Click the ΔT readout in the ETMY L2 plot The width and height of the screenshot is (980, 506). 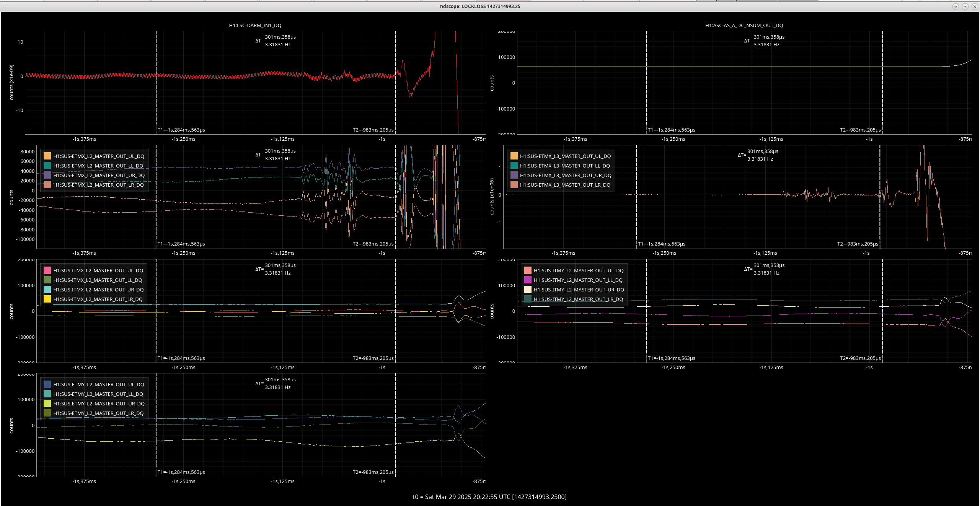tap(276, 383)
